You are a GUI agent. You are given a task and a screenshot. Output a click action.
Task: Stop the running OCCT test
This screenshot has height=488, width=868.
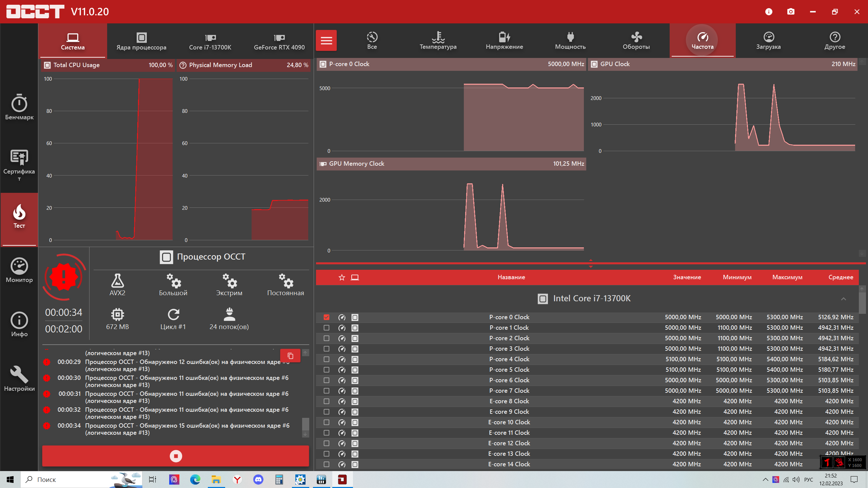pyautogui.click(x=176, y=456)
